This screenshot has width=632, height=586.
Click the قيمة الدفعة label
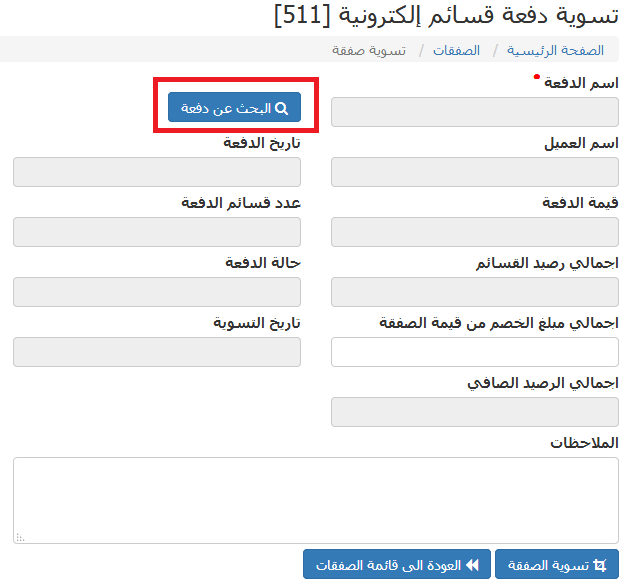[x=580, y=203]
